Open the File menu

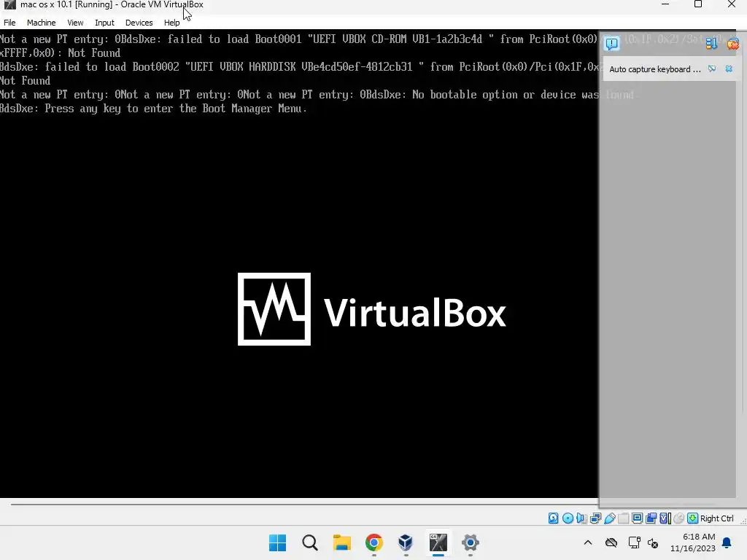pyautogui.click(x=9, y=23)
